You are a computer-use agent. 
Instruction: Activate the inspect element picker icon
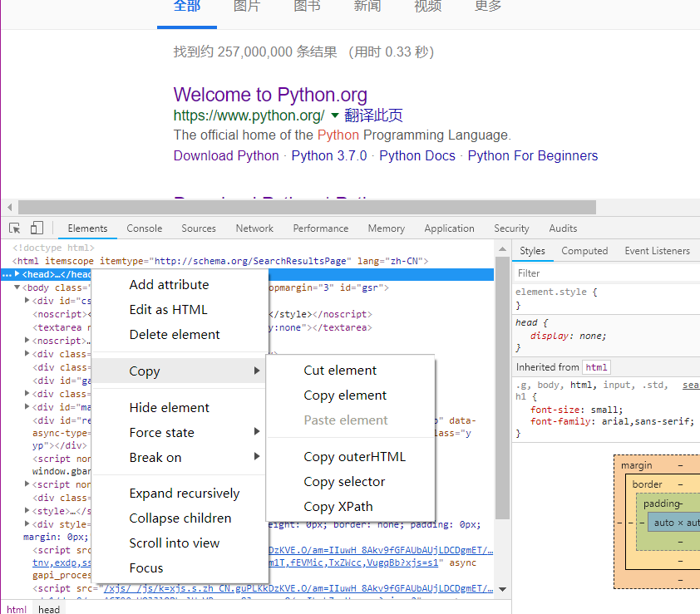[15, 228]
